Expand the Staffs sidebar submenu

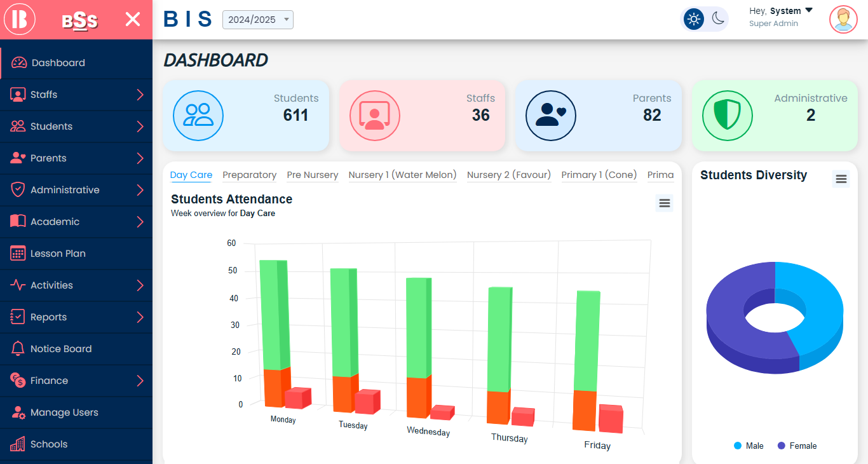pyautogui.click(x=140, y=95)
